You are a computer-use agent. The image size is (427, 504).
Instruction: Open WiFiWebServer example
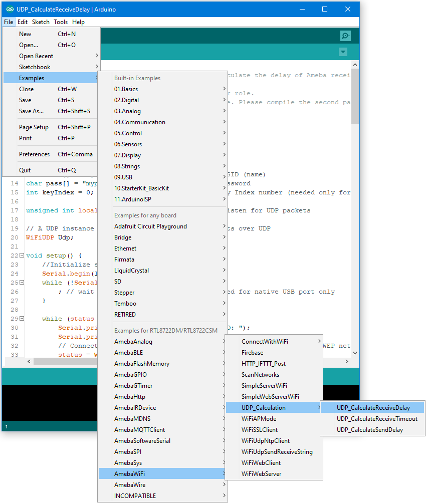click(274, 474)
